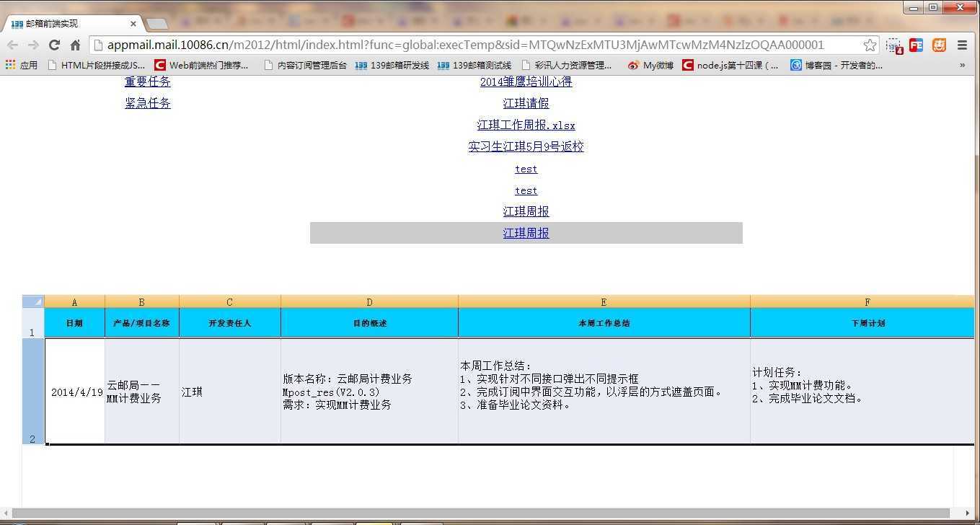Select row 1 header
The width and height of the screenshot is (980, 525).
(33, 323)
